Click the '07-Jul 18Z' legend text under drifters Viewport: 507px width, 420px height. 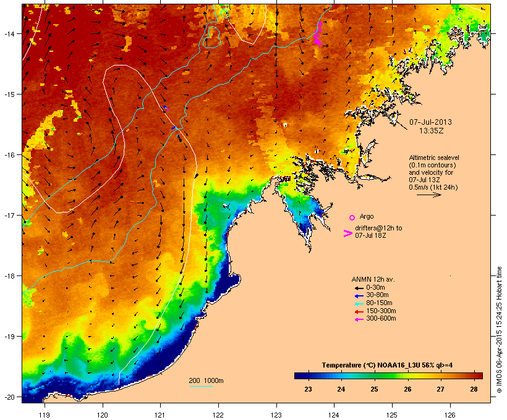click(x=370, y=235)
